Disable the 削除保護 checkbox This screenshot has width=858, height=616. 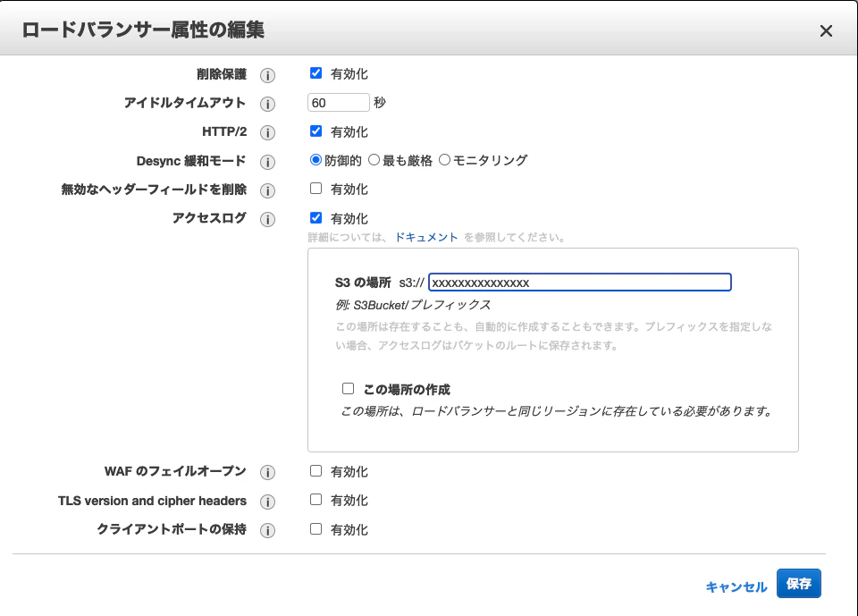coord(315,72)
